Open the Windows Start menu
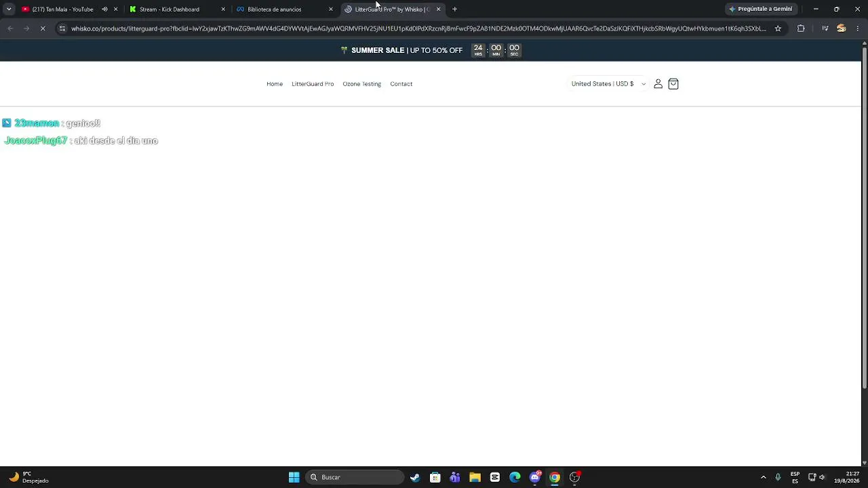Viewport: 868px width, 488px height. coord(294,477)
